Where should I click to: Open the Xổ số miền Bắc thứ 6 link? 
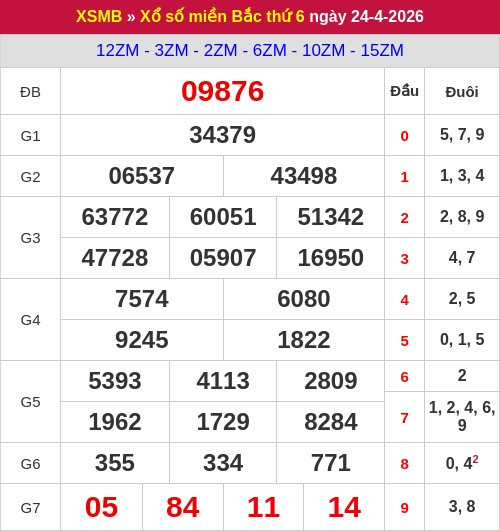pyautogui.click(x=222, y=16)
